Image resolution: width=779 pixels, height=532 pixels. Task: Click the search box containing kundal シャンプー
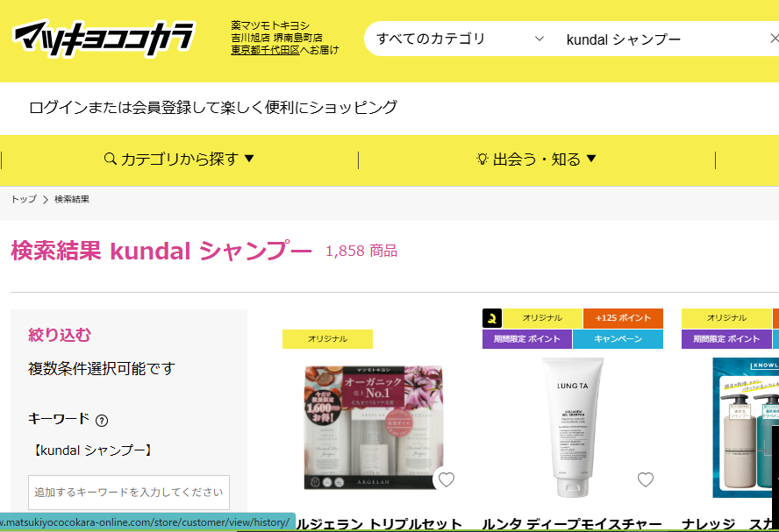click(x=663, y=39)
